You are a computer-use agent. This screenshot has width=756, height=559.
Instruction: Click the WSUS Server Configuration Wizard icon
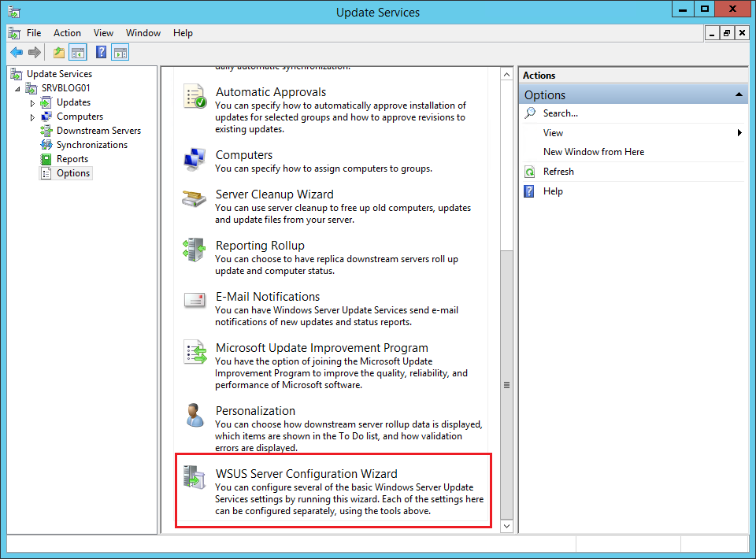pos(195,477)
